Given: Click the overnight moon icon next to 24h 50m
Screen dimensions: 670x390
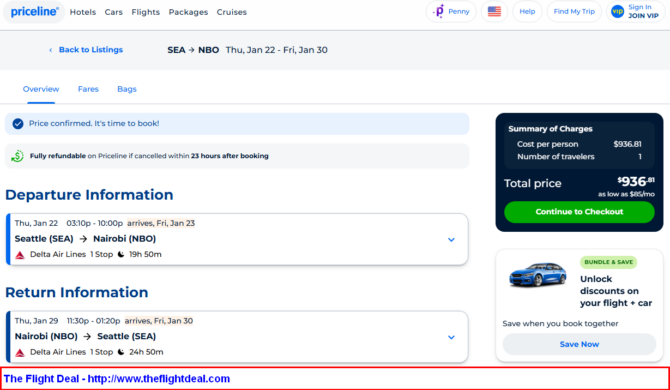Looking at the screenshot, I should [x=121, y=352].
